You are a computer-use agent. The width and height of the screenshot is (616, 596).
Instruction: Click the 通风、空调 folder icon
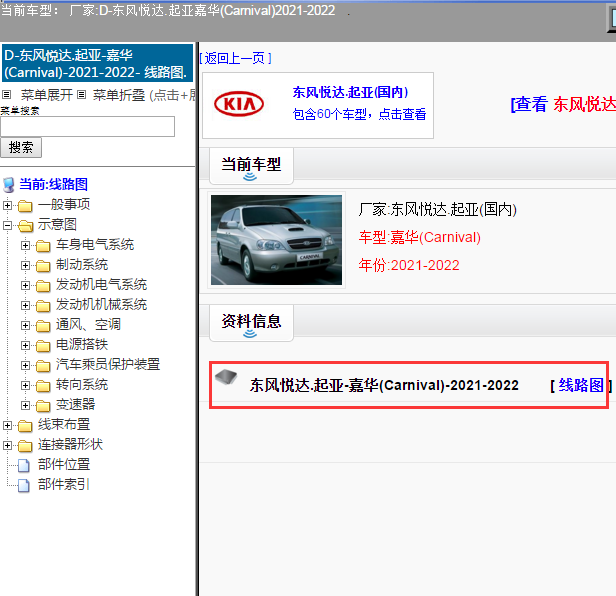[43, 326]
